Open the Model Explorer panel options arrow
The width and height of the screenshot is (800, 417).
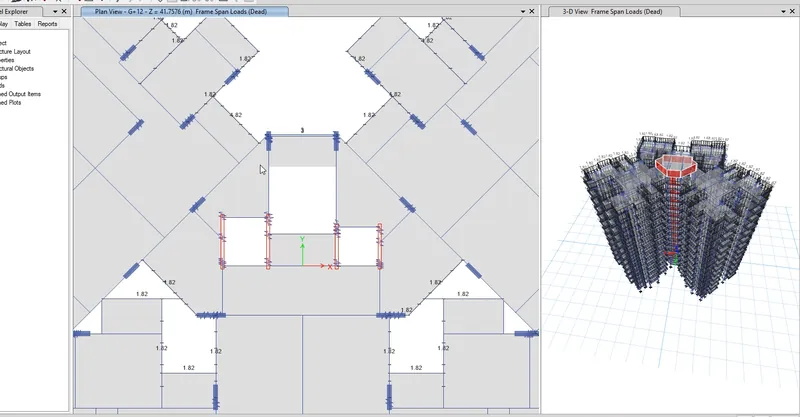coord(55,11)
